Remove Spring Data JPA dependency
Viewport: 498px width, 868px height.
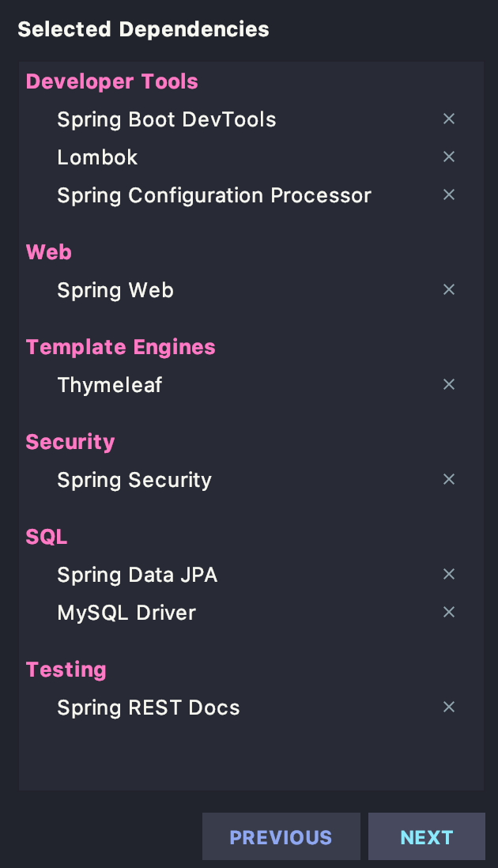coord(449,574)
